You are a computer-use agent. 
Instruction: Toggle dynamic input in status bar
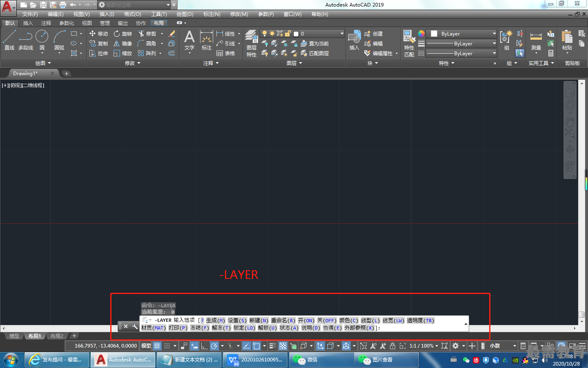(x=194, y=346)
